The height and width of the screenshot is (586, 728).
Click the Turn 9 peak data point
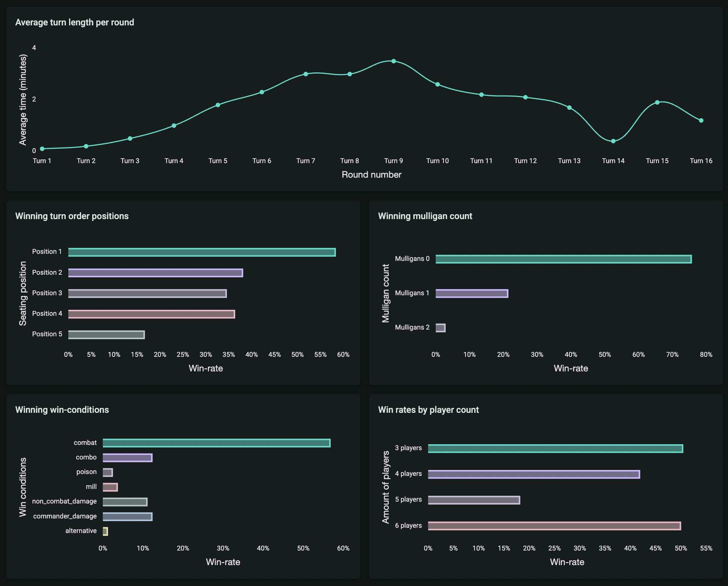[x=393, y=61]
